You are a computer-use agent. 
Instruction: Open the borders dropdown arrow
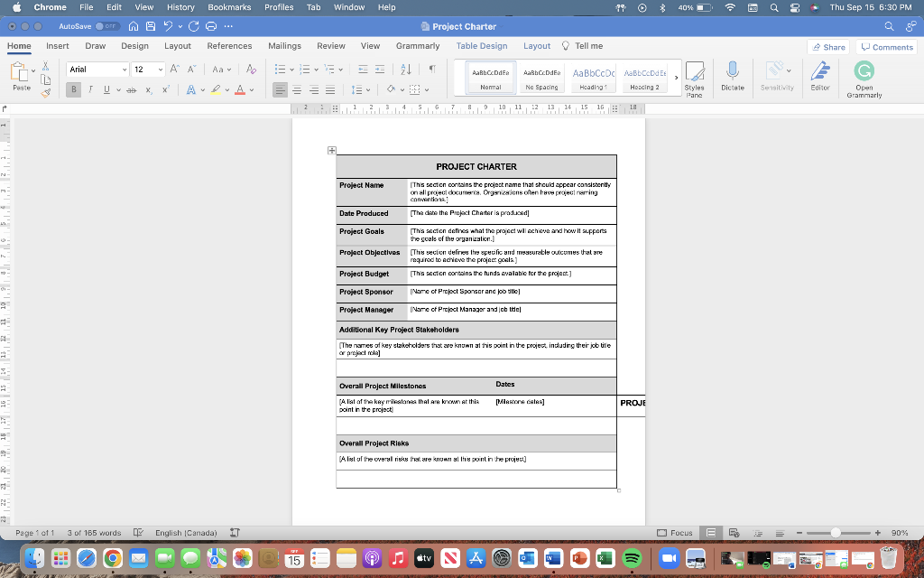point(427,90)
